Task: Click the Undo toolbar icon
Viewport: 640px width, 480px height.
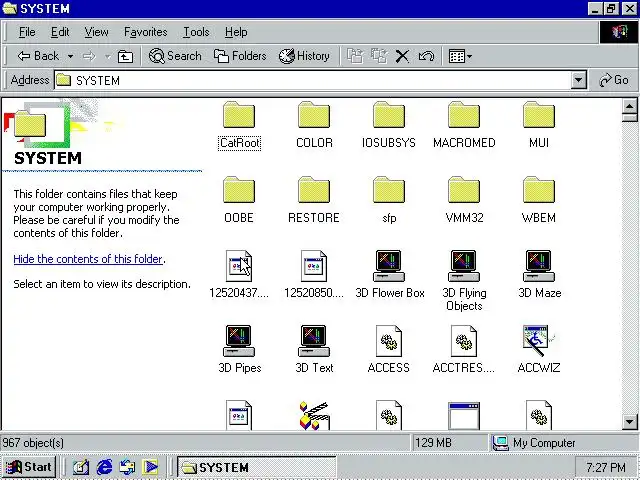Action: tap(426, 56)
